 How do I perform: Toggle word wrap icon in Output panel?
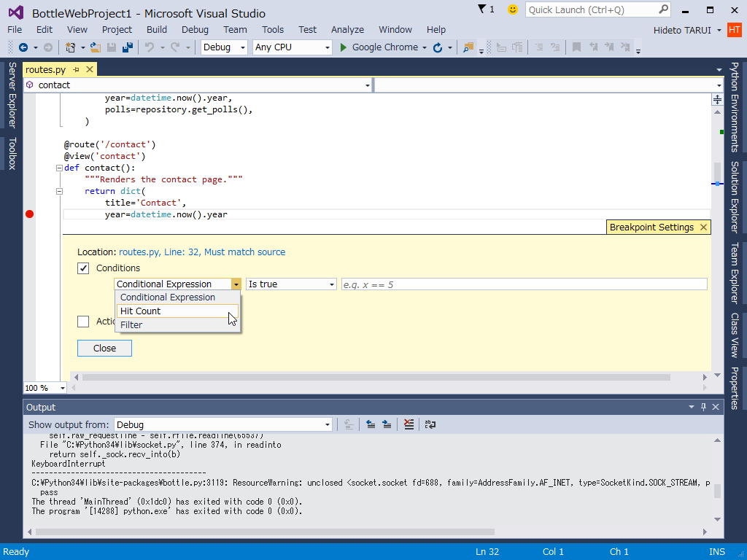[430, 424]
